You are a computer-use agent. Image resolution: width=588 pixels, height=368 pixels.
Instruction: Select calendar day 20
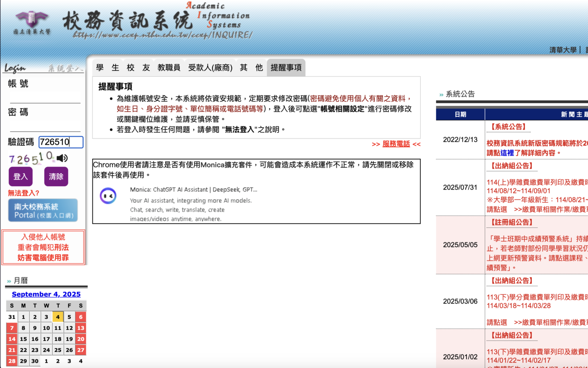(81, 339)
